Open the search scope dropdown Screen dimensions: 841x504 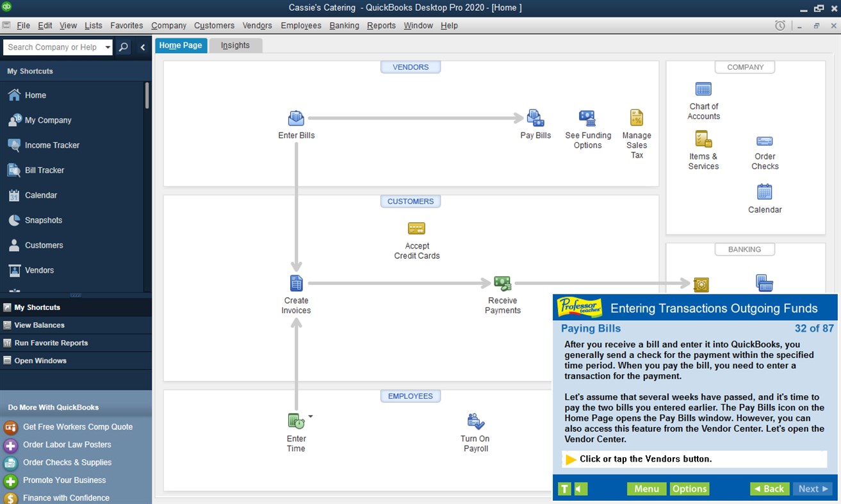tap(109, 47)
